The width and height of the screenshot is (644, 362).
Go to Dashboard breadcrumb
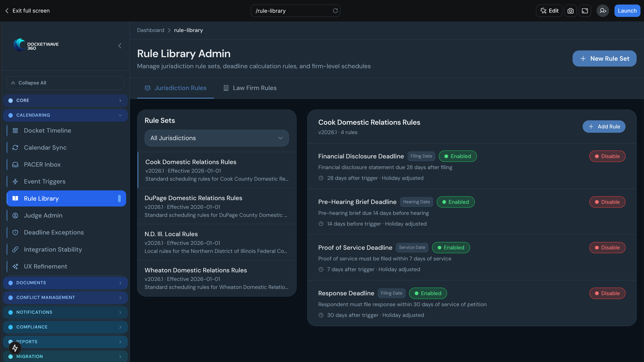pos(150,30)
